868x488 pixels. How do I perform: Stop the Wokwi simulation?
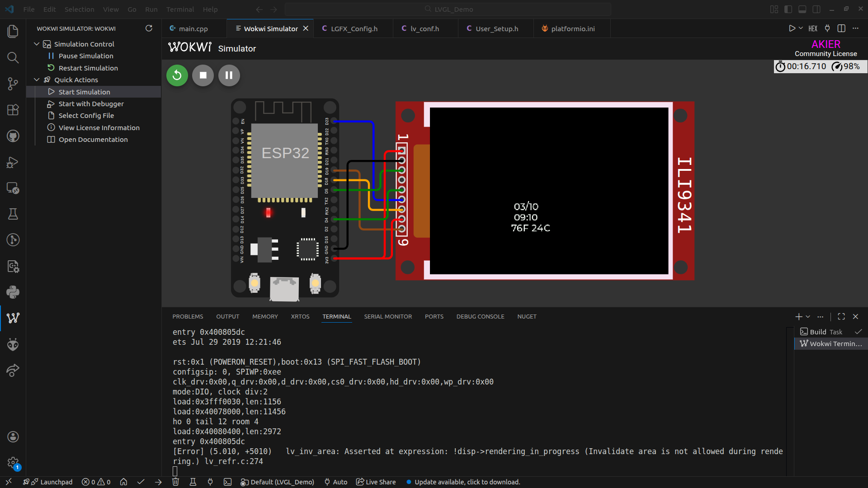coord(203,75)
